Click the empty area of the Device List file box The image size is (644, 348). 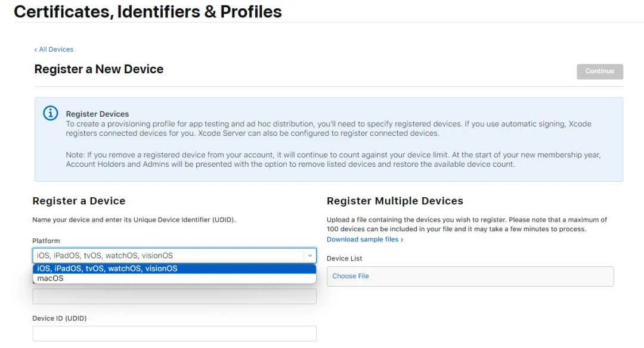click(489, 276)
